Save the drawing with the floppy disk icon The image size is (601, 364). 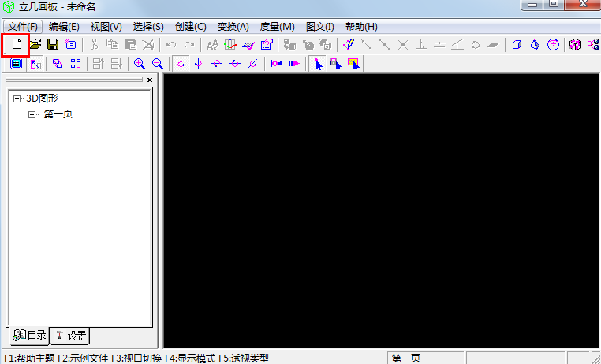53,45
